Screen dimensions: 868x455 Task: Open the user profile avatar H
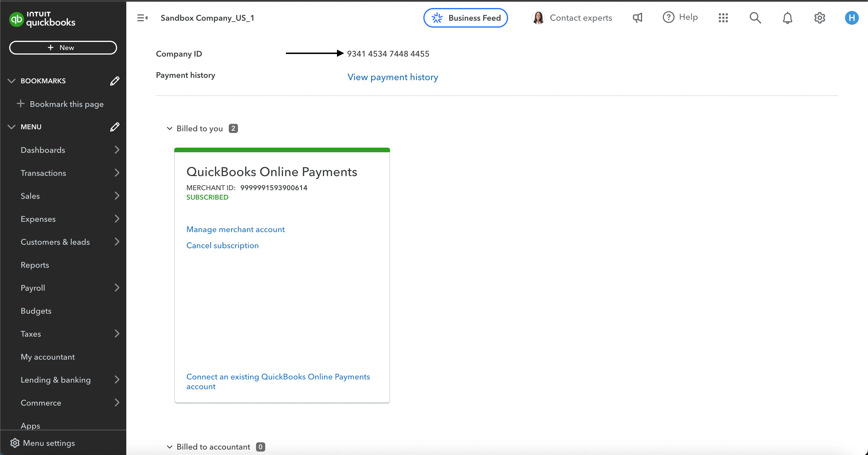point(851,18)
